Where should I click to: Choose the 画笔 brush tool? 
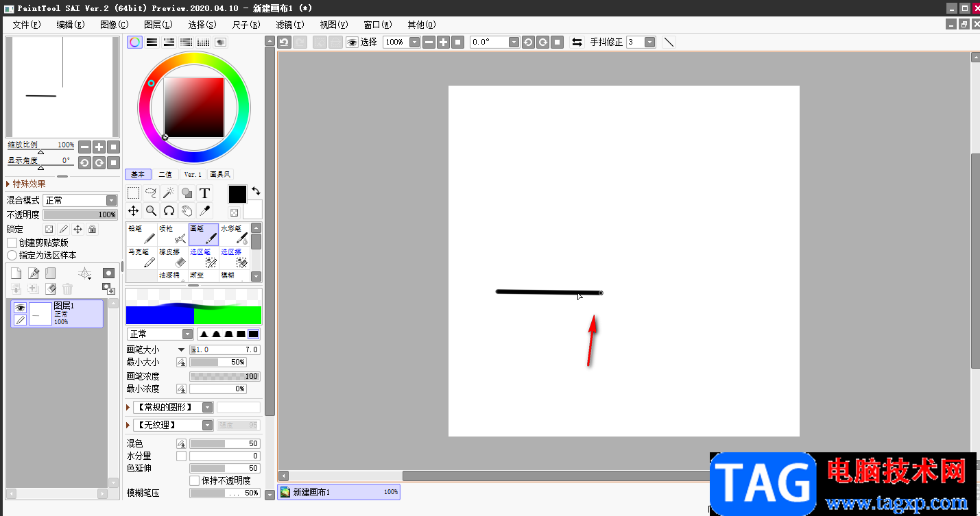click(x=204, y=234)
